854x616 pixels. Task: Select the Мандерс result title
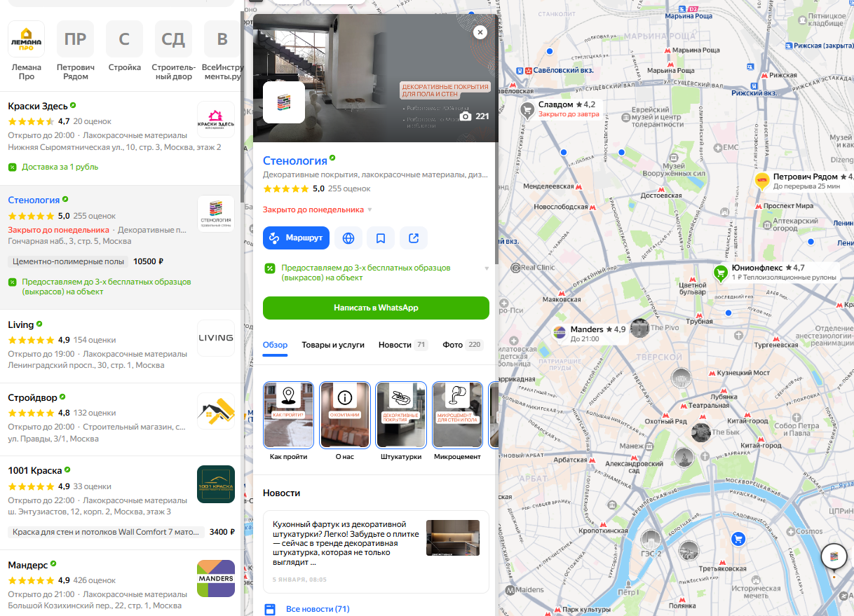point(28,564)
